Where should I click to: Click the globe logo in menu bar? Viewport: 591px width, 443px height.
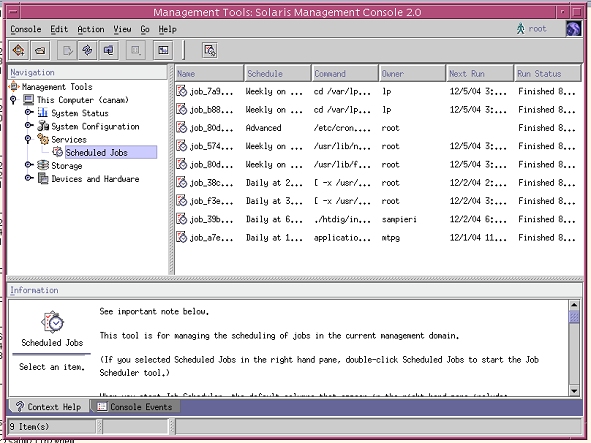pos(573,29)
